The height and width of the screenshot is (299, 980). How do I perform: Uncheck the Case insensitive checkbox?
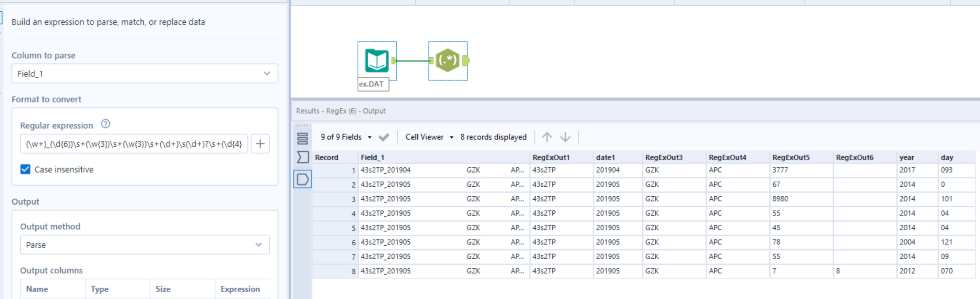[x=25, y=170]
